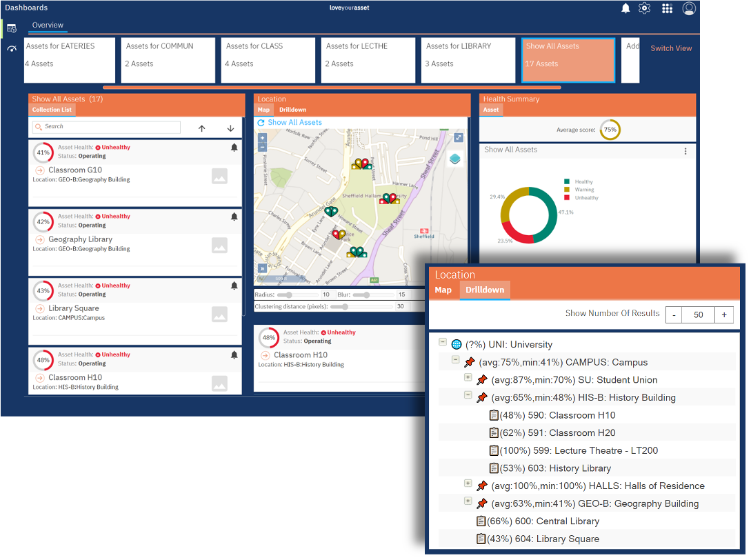Adjust the Clustering distance slider

point(361,307)
